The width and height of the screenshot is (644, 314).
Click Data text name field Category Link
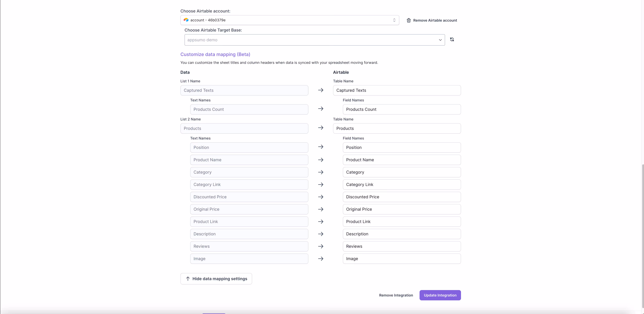pos(249,185)
